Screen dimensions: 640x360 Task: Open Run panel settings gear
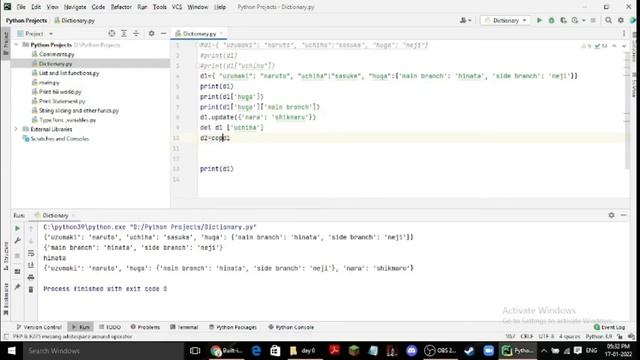pos(611,215)
